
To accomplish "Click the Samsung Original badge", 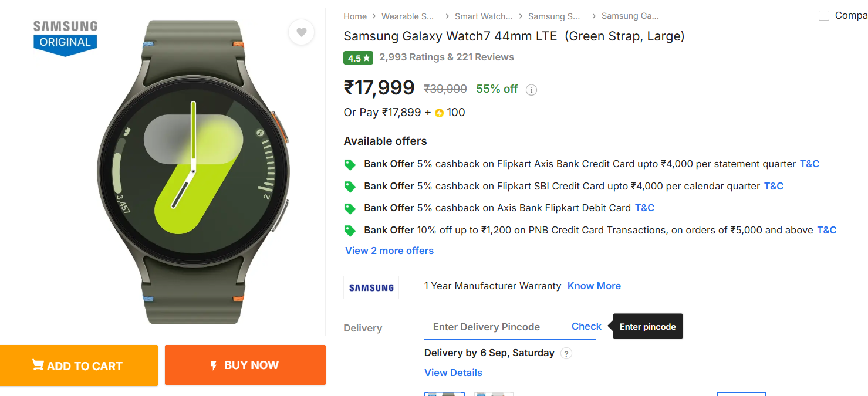I will click(65, 37).
